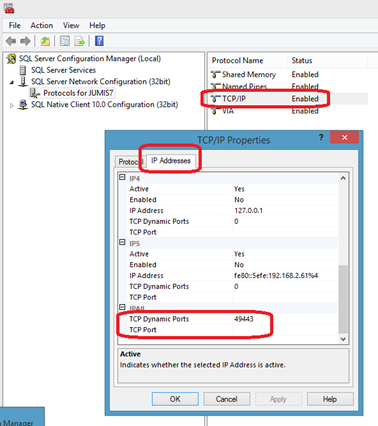Close the TCP/IP Properties dialog
Screen dimensions: 378x426
pos(344,137)
